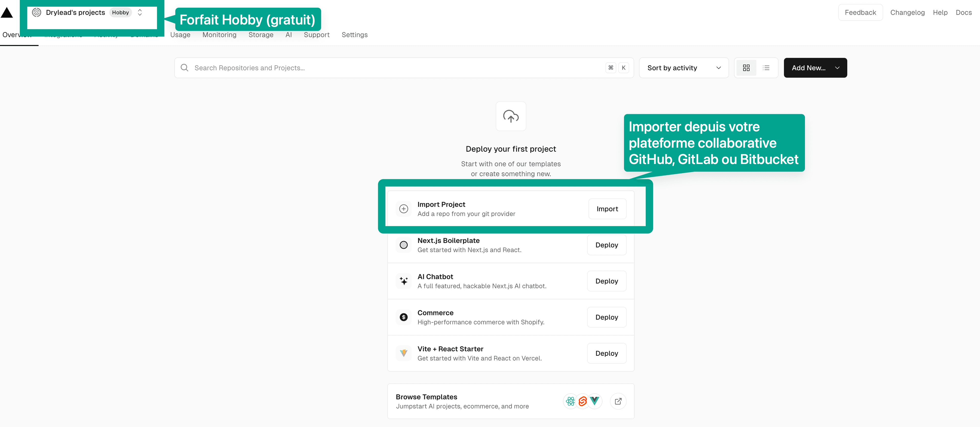Expand the Add New chevron arrow
The width and height of the screenshot is (980, 427).
point(837,68)
